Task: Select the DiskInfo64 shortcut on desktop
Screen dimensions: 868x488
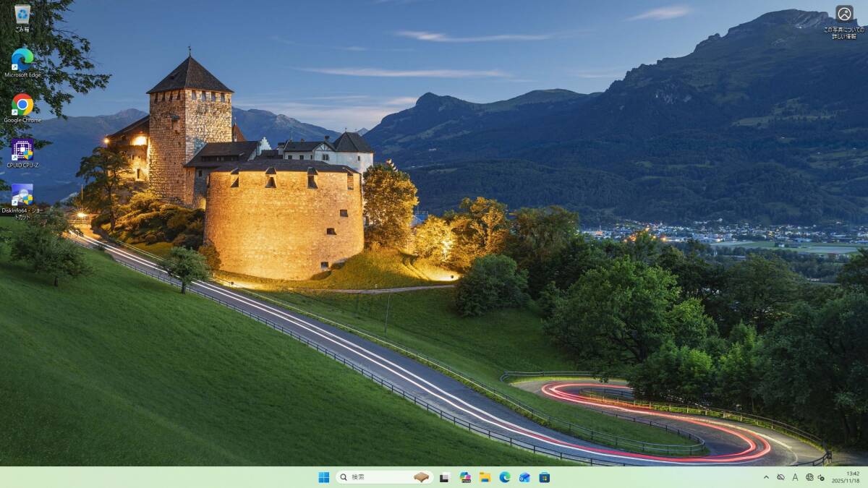Action: pos(22,196)
